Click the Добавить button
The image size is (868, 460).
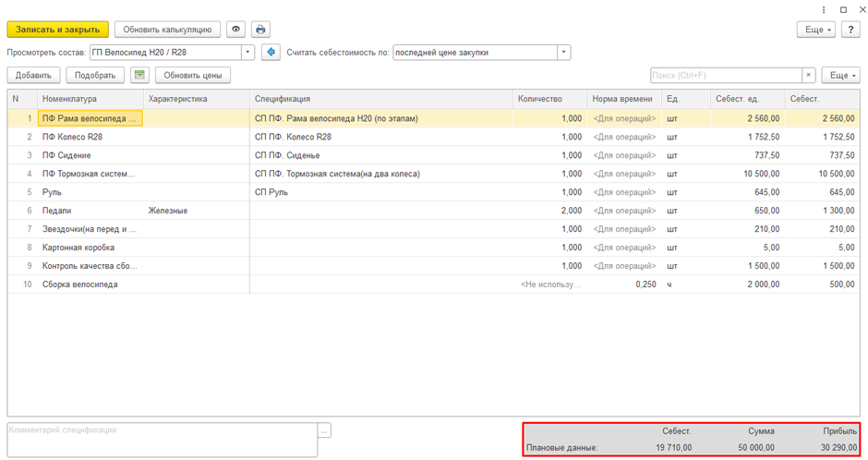33,76
